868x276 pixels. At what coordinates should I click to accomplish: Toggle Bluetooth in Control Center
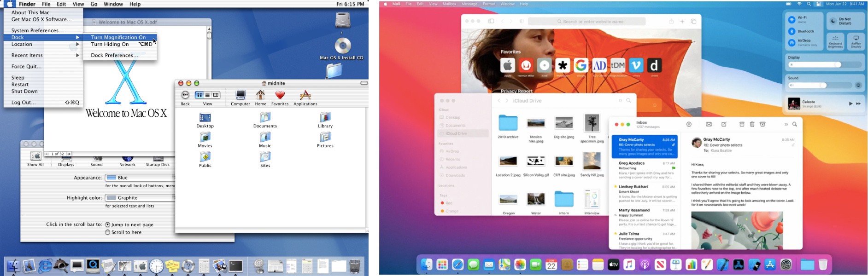point(792,31)
